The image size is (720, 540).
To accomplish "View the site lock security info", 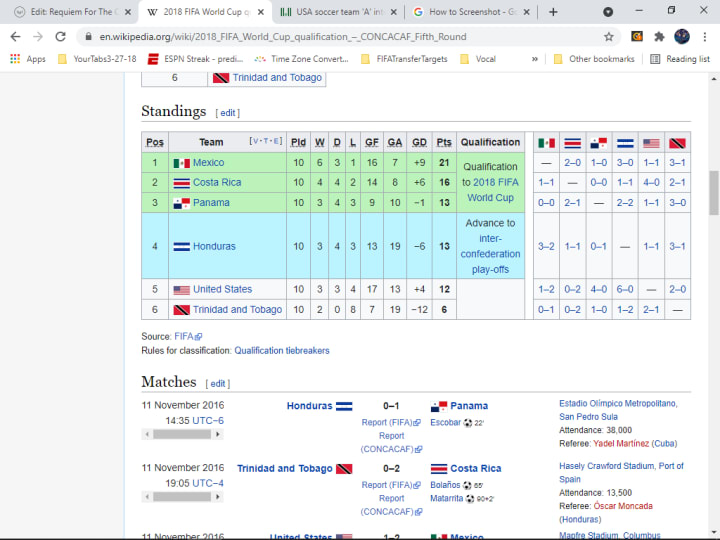I will pos(89,37).
